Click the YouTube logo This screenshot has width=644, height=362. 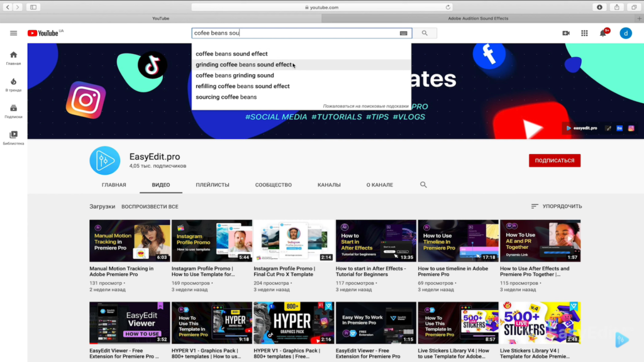(x=43, y=33)
